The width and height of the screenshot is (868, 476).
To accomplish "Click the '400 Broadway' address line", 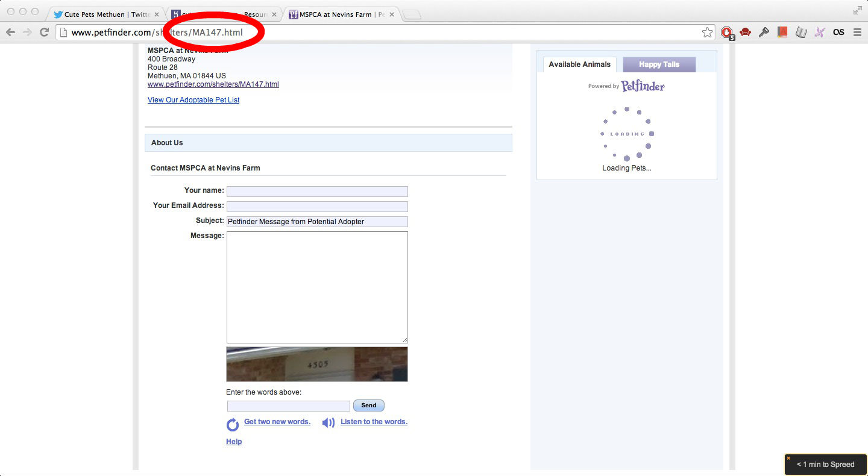I will [x=172, y=59].
